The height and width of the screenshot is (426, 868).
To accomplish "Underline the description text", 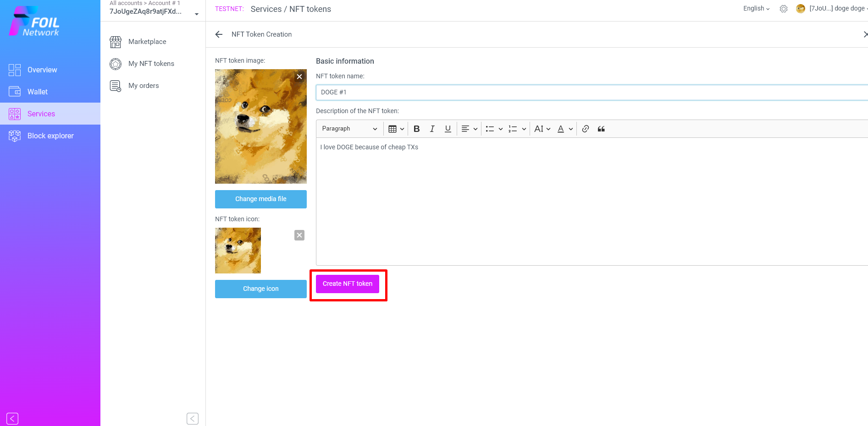I will (448, 129).
